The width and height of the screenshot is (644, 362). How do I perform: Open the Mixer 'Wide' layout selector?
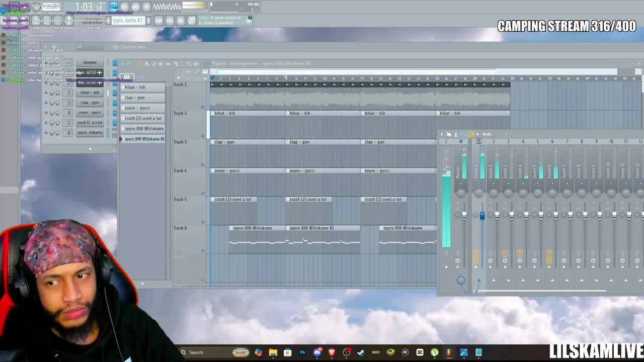pos(487,134)
